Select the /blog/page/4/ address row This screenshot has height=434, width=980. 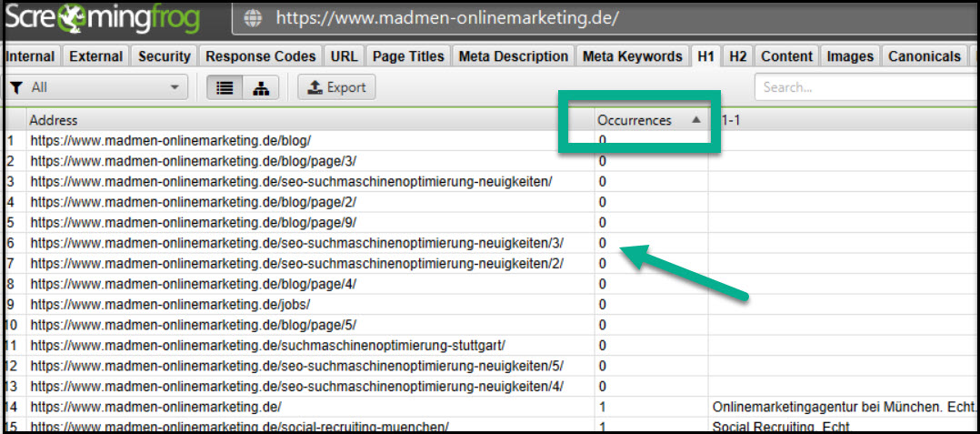193,284
